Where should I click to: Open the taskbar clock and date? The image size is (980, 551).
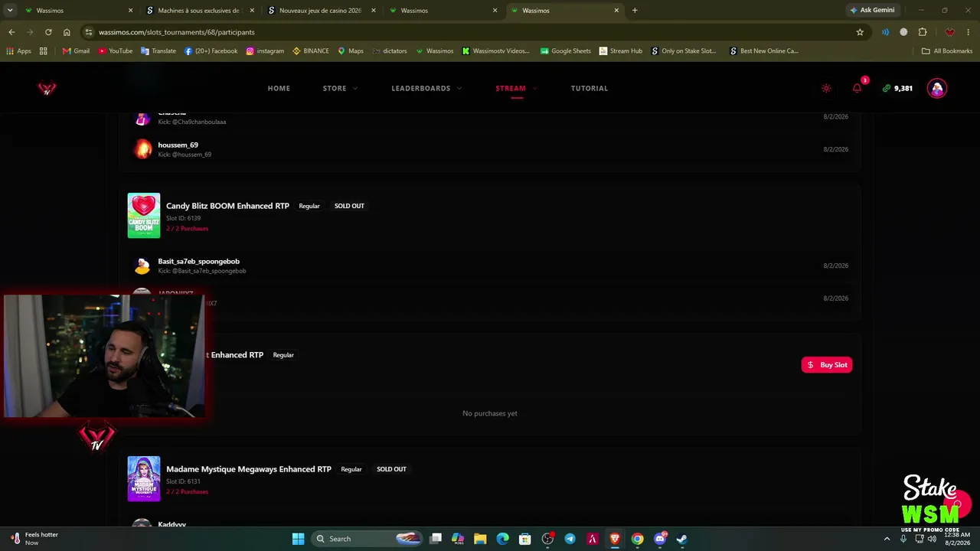[957, 539]
